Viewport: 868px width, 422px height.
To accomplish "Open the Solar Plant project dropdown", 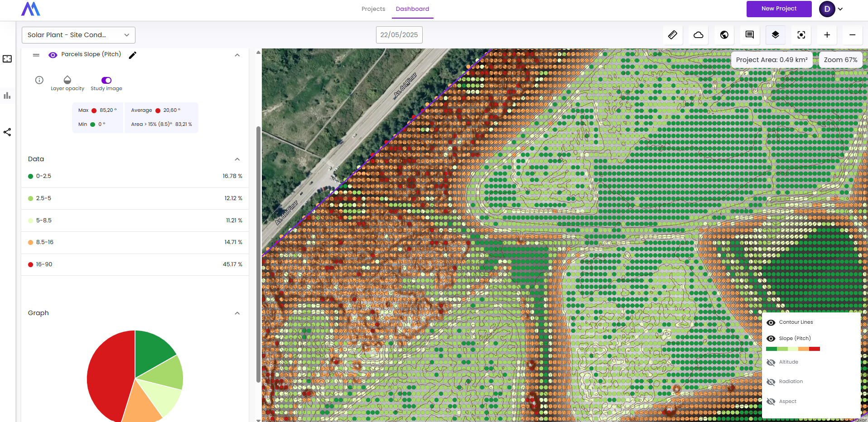I will [x=78, y=35].
